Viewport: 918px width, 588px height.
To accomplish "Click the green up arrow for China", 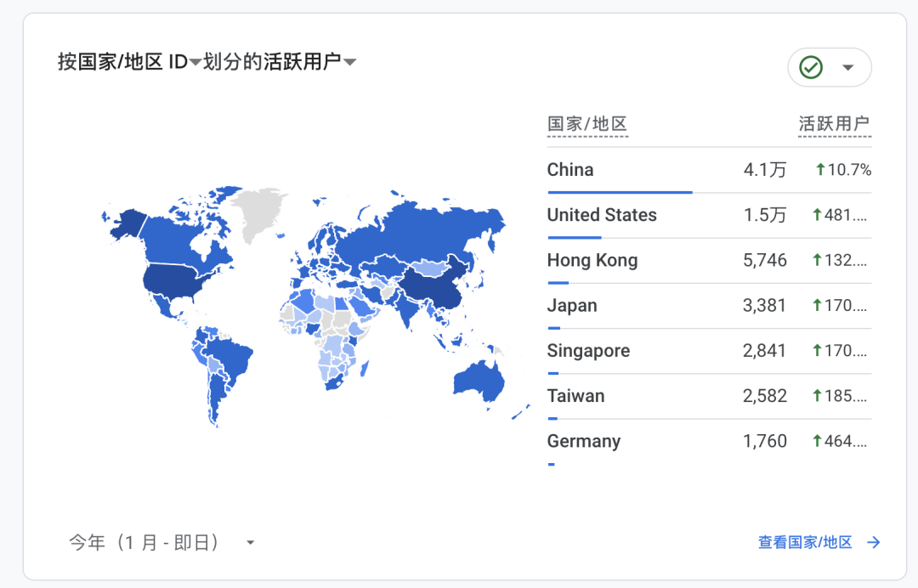I will pyautogui.click(x=820, y=170).
